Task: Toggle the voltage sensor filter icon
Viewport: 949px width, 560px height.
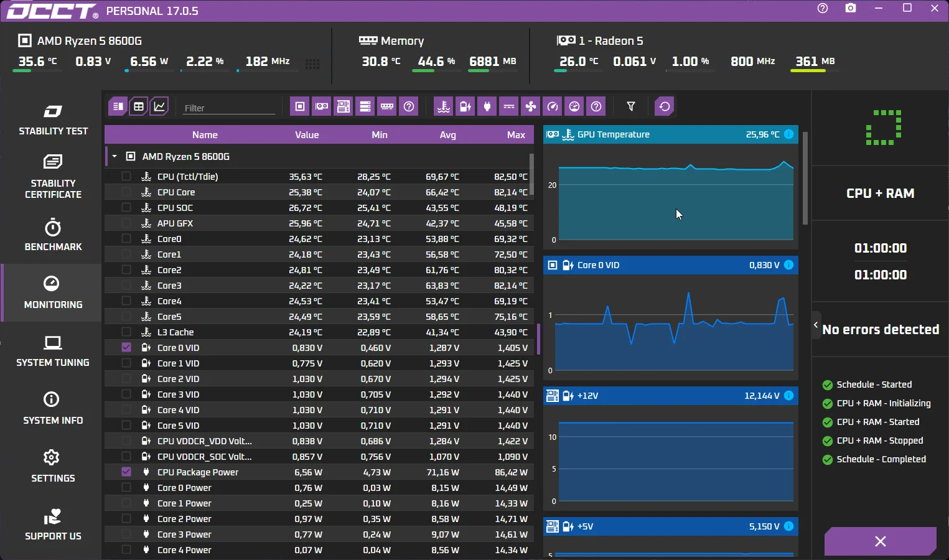Action: coord(465,106)
